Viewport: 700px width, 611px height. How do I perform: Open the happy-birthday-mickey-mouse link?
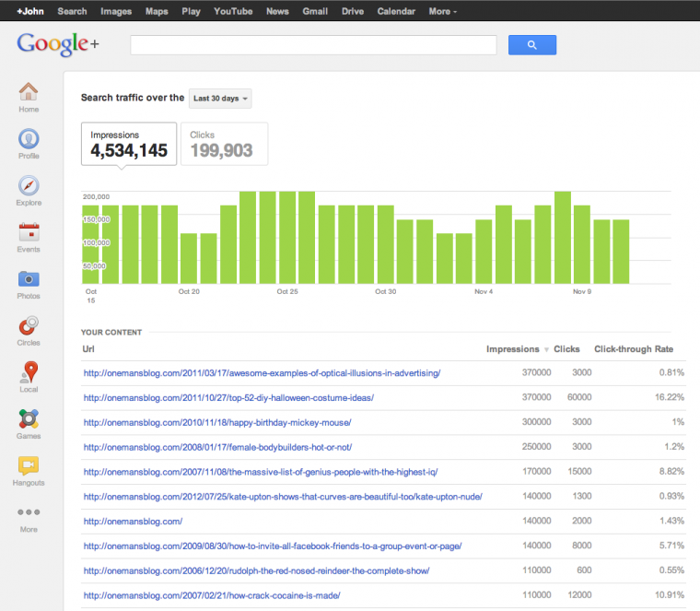217,422
